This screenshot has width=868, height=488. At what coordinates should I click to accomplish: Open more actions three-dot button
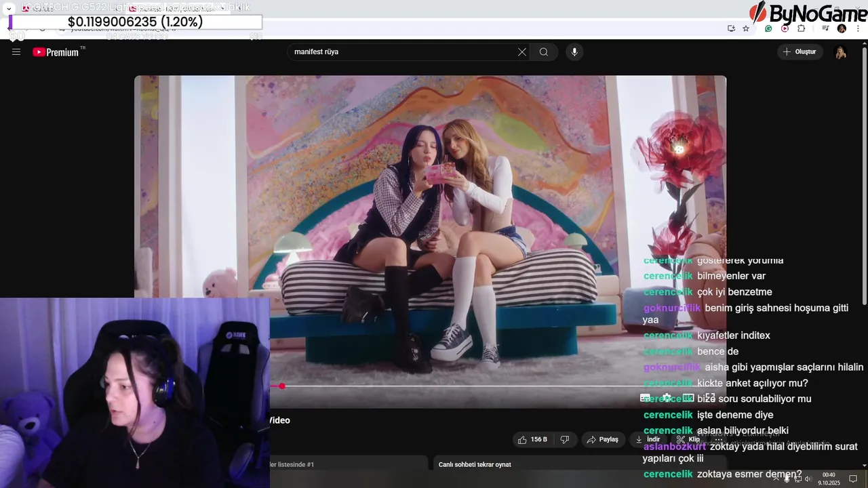[x=719, y=439]
